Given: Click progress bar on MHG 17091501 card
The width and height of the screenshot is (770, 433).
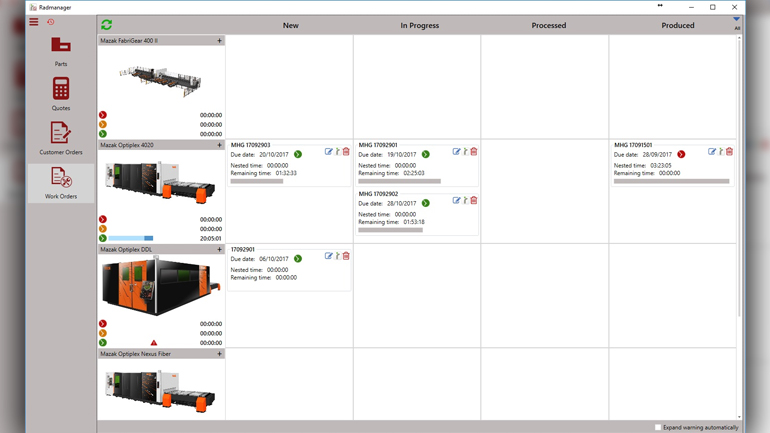Looking at the screenshot, I should [x=671, y=181].
